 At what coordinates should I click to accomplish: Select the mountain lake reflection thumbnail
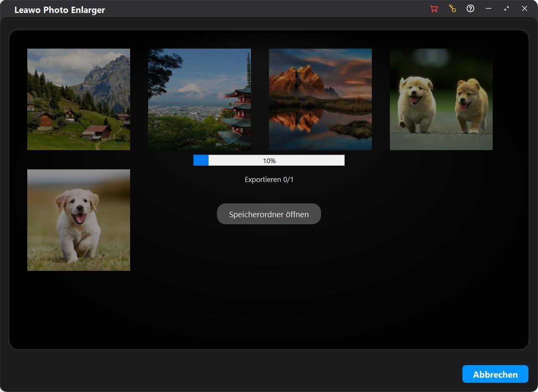(320, 99)
